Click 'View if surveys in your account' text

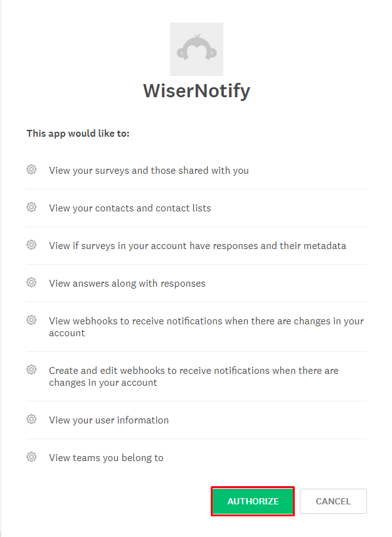[x=198, y=246]
